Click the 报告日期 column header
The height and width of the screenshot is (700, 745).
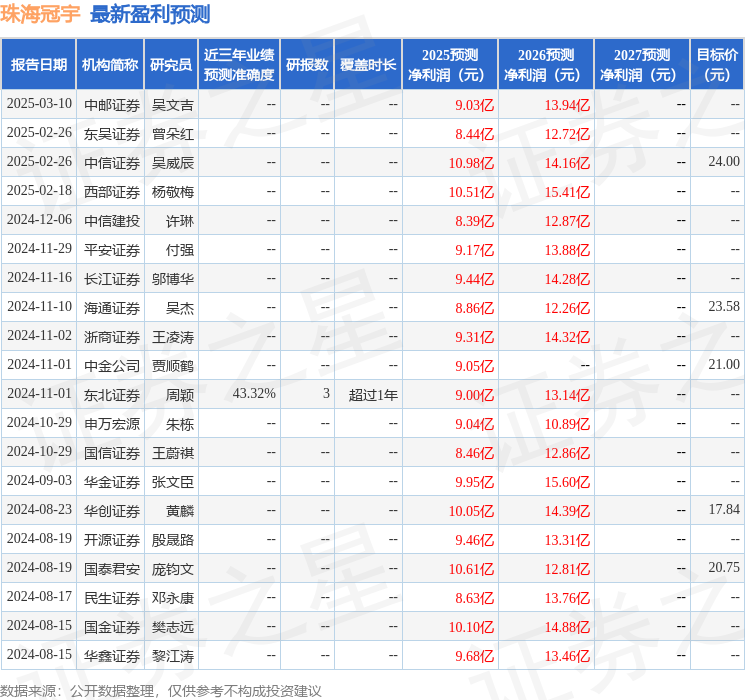pos(38,65)
